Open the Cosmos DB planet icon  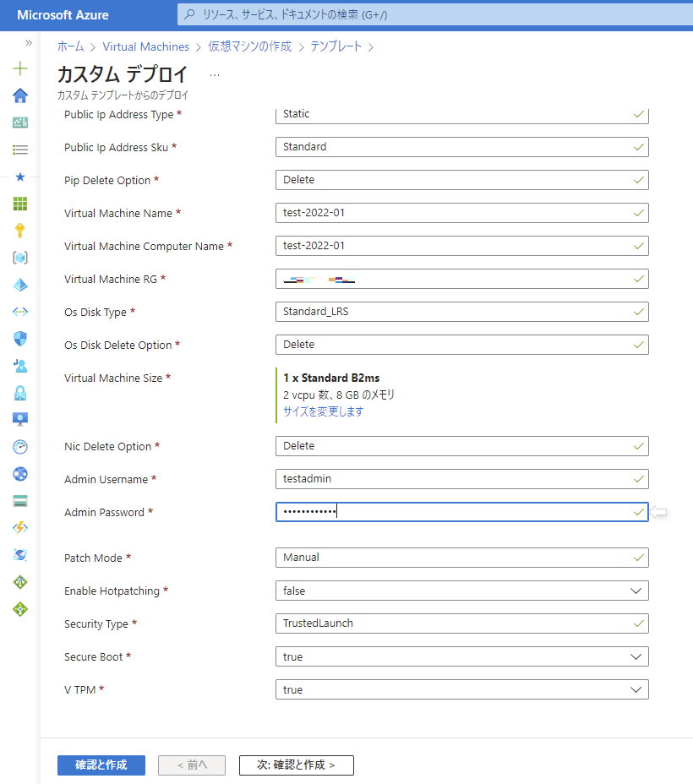click(x=20, y=555)
